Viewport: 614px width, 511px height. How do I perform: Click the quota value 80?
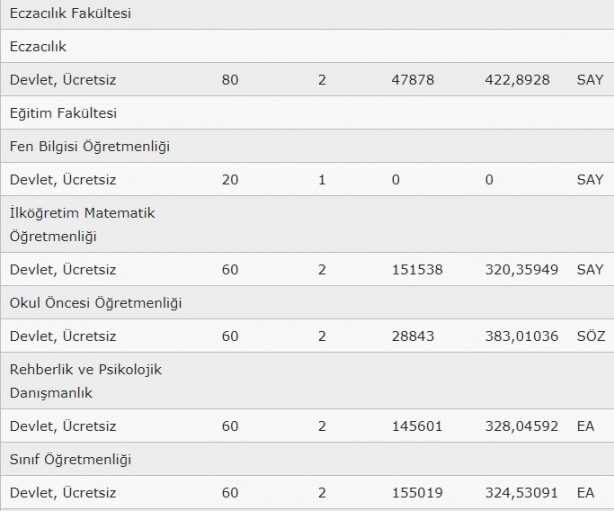point(230,79)
